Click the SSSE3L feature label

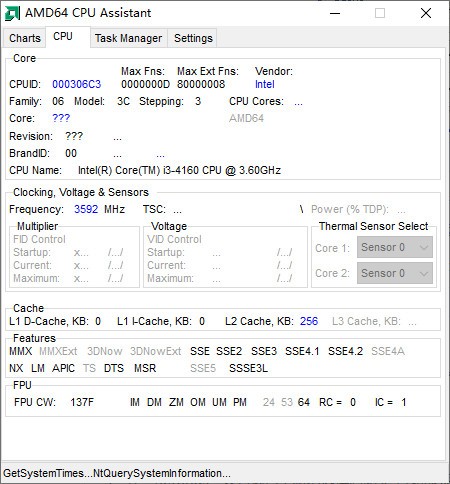coord(248,368)
